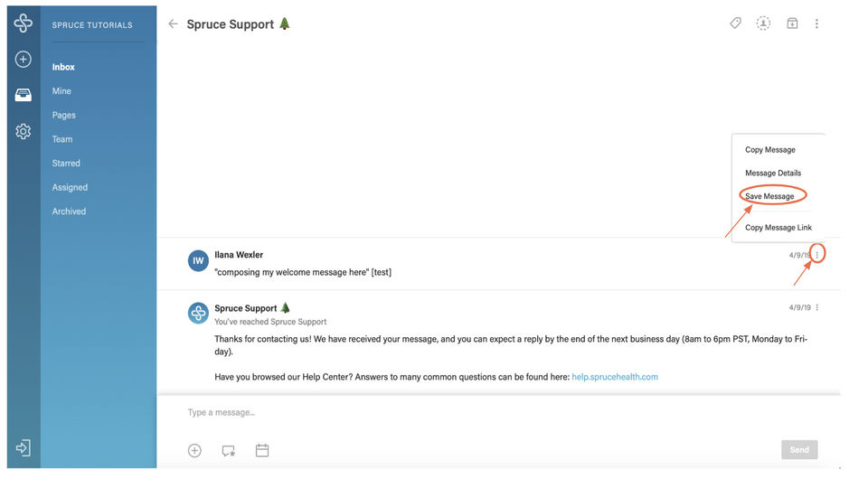Click the archive conversation icon
This screenshot has width=868, height=479.
792,23
